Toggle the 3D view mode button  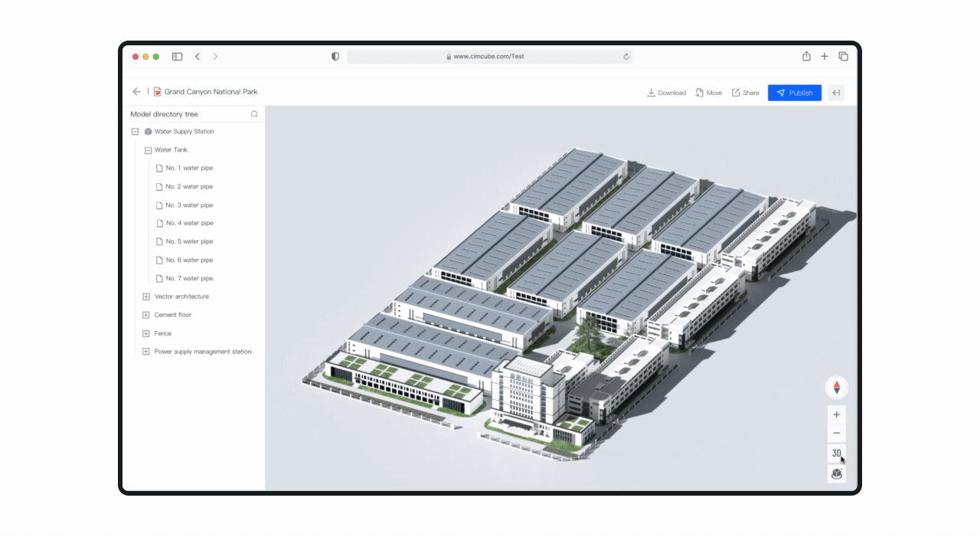[836, 454]
